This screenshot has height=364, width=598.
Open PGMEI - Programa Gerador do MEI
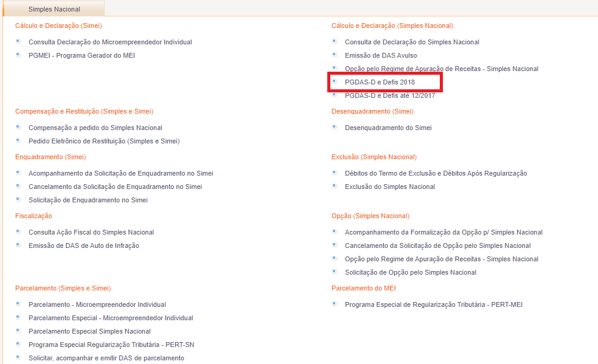[x=82, y=55]
